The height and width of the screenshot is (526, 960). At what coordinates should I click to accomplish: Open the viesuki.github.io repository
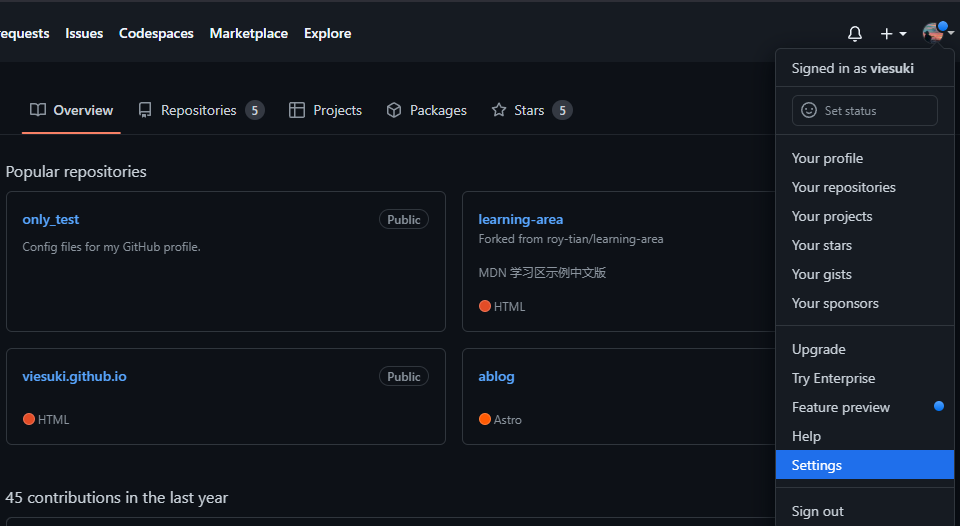[x=74, y=376]
